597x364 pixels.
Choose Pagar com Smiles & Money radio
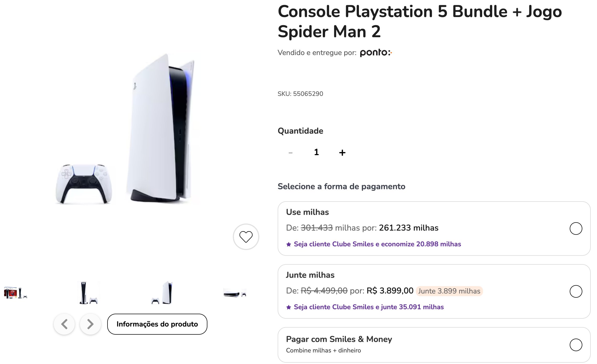(576, 345)
